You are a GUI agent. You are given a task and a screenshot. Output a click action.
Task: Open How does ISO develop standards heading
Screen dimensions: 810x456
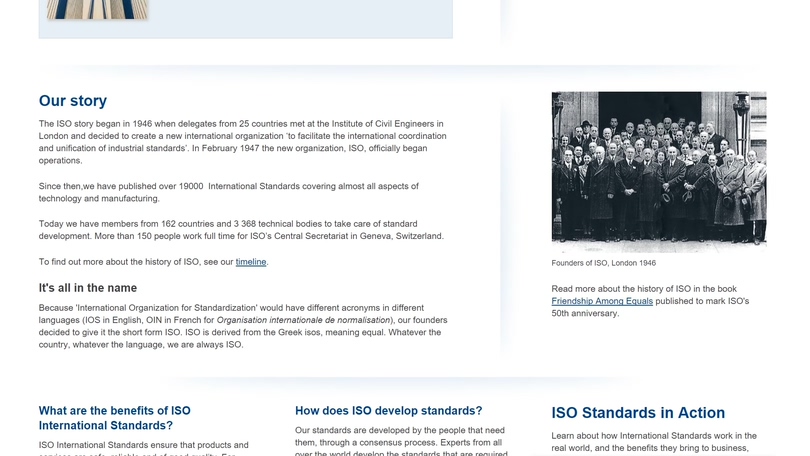(x=388, y=411)
